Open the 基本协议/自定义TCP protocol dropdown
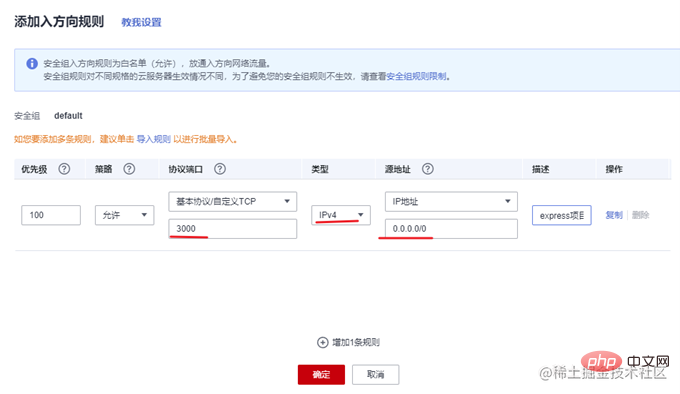Image resolution: width=680 pixels, height=394 pixels. pos(232,202)
